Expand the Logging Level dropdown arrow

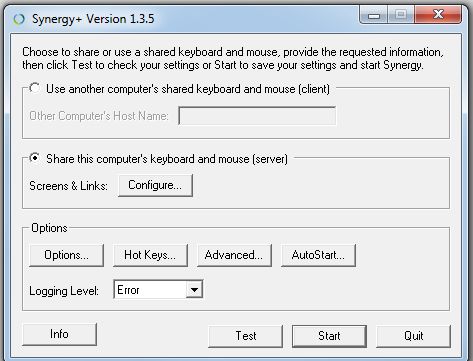pos(194,290)
